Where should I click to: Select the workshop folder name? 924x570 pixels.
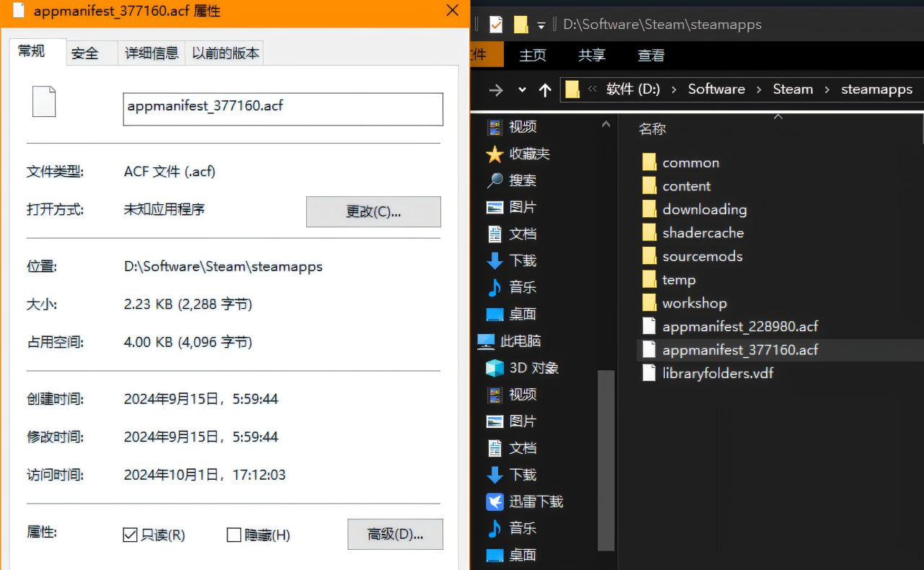[694, 303]
